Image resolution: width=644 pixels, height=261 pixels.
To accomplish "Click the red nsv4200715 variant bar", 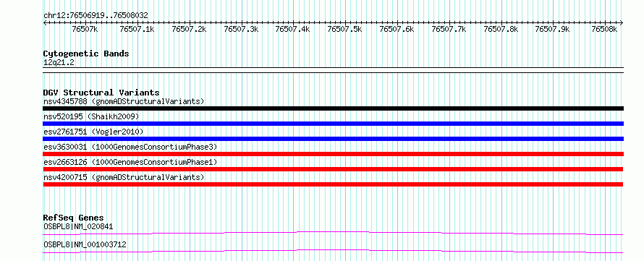I will click(333, 184).
